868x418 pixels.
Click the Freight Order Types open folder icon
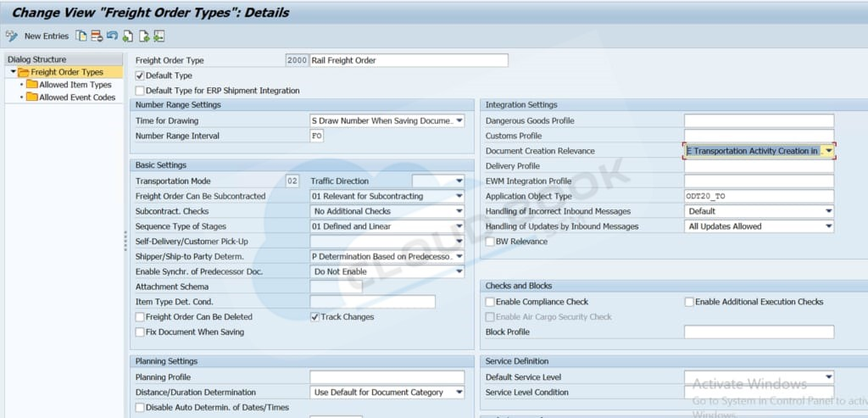[23, 73]
